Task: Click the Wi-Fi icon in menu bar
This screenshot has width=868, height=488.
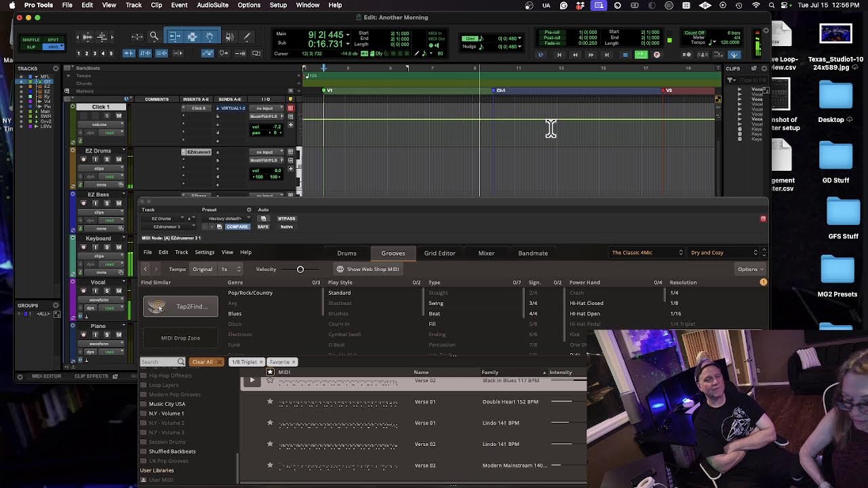Action: pos(756,5)
